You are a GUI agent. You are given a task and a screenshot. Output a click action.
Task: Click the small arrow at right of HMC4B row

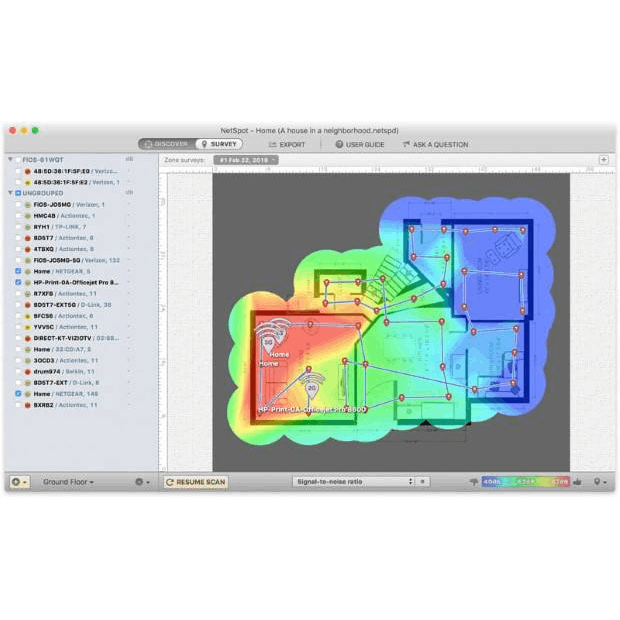[x=129, y=215]
